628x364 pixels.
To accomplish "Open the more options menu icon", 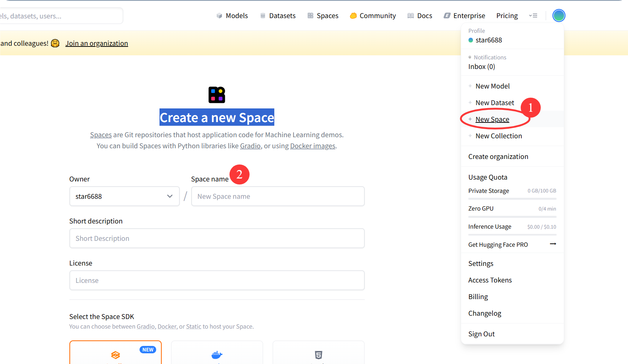I will point(533,15).
